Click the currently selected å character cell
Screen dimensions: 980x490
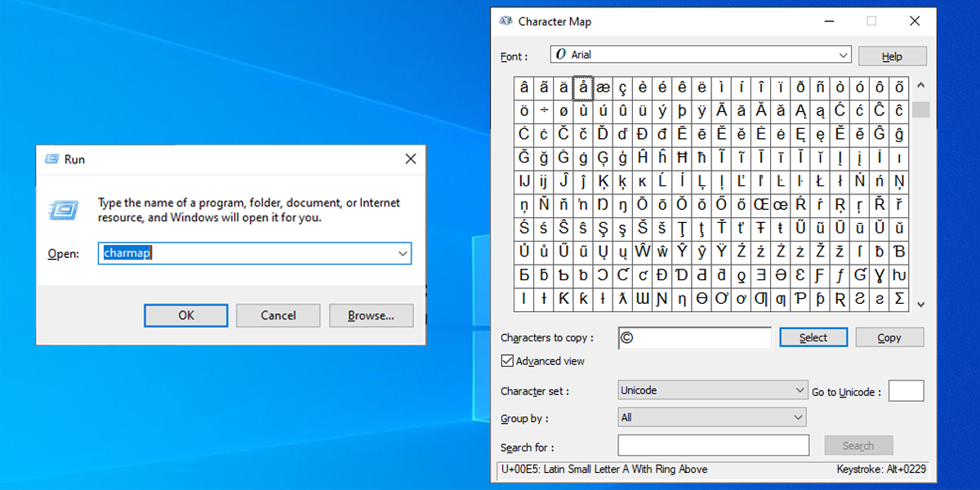pos(582,87)
